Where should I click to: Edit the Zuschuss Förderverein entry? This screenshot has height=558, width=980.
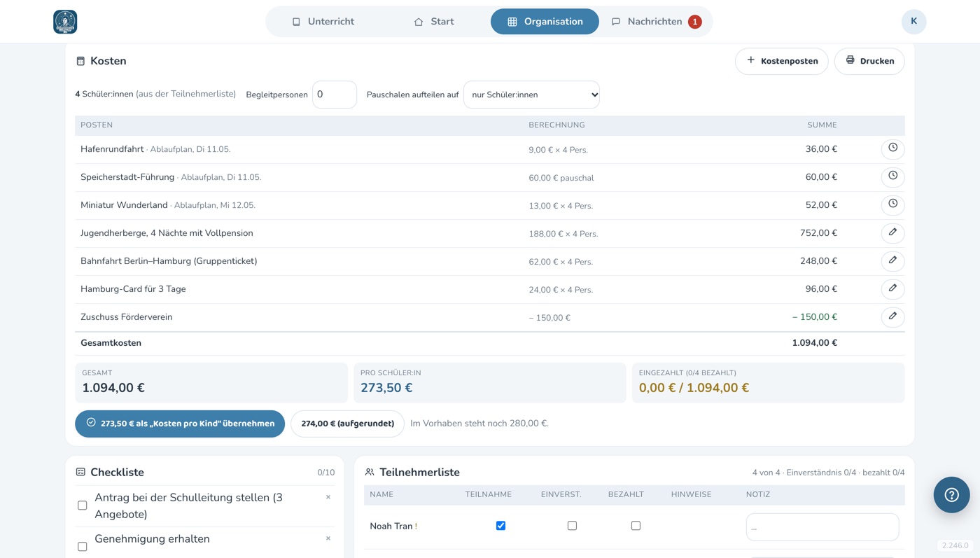coord(892,317)
